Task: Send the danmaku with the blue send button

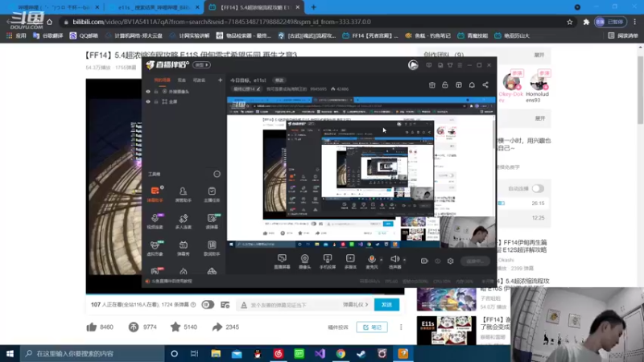Action: pyautogui.click(x=387, y=305)
